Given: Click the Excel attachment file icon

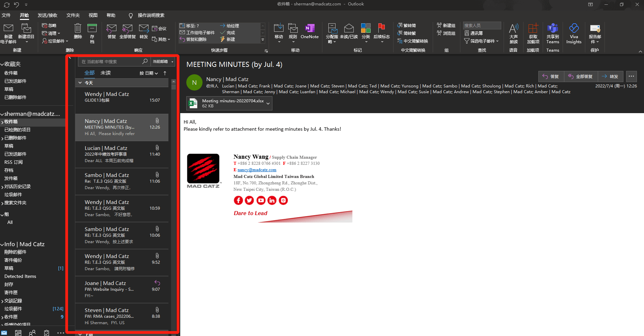Looking at the screenshot, I should coord(193,103).
